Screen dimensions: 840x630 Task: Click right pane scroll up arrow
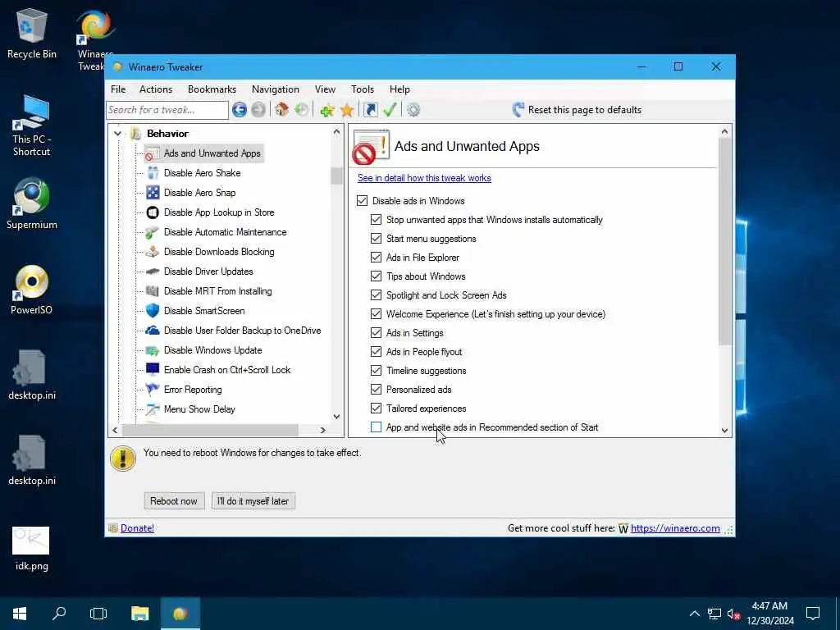point(724,132)
